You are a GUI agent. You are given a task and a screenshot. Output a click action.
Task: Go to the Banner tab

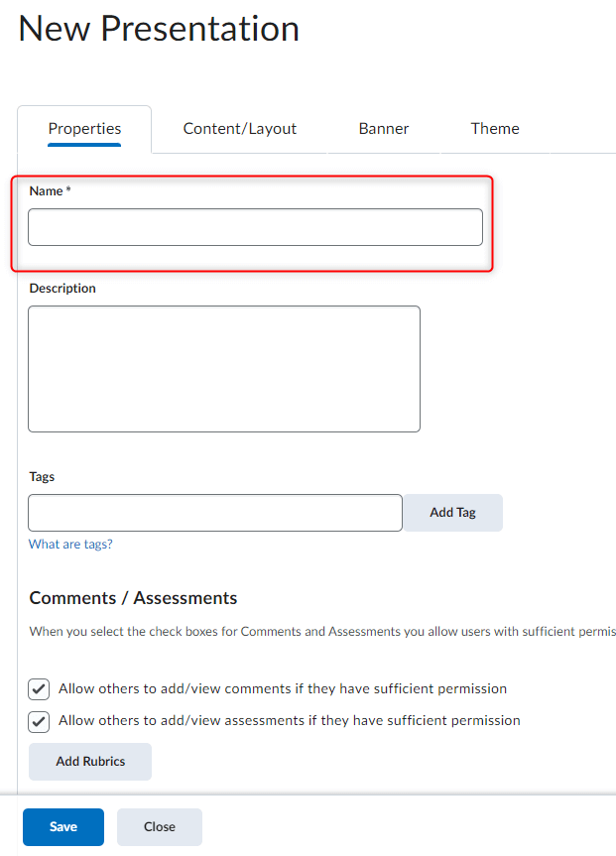point(384,129)
